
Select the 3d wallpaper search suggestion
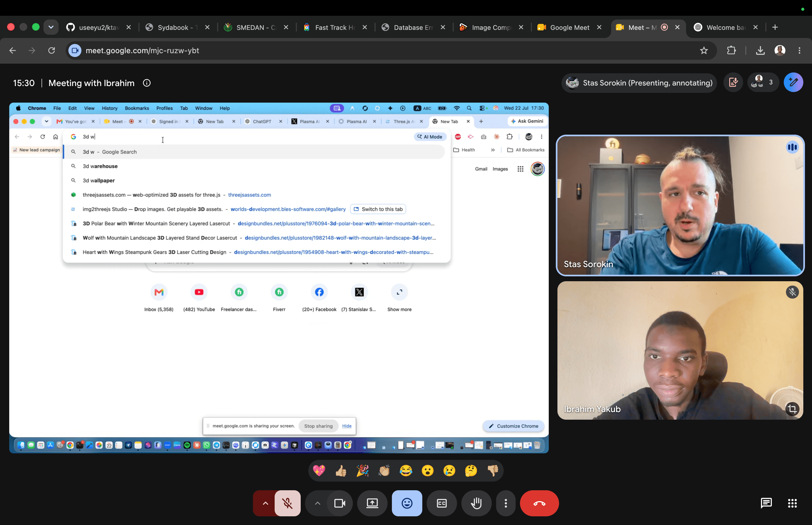pyautogui.click(x=254, y=180)
